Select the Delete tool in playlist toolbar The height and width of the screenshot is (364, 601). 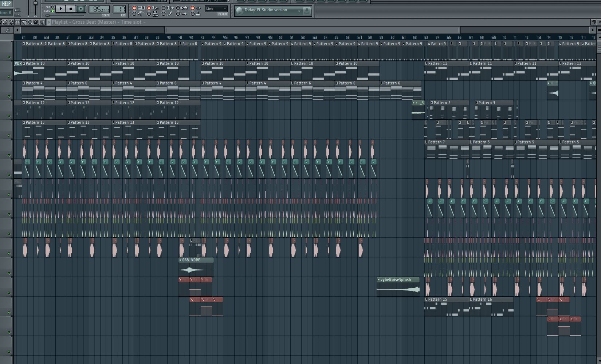[x=5, y=22]
